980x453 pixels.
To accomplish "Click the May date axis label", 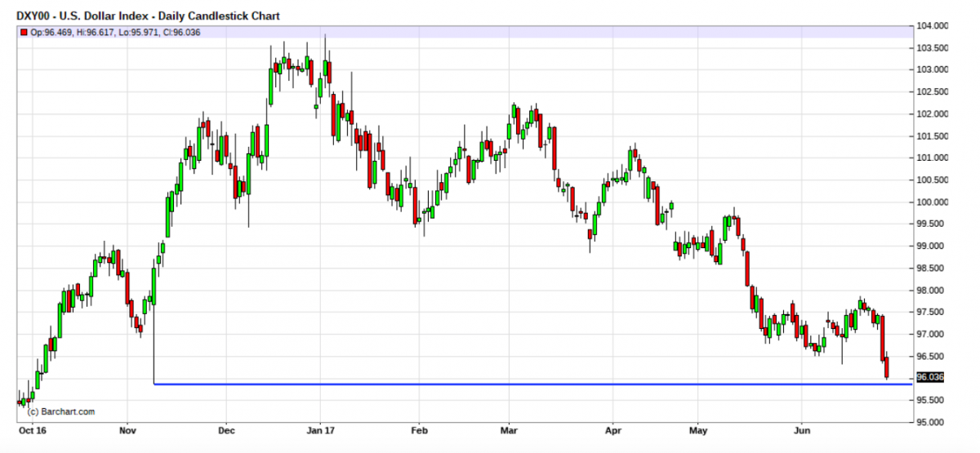I will [697, 429].
